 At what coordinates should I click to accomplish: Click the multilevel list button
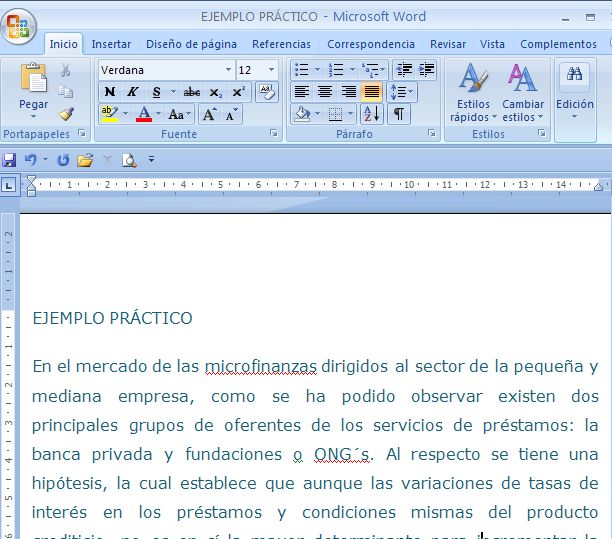pyautogui.click(x=373, y=70)
